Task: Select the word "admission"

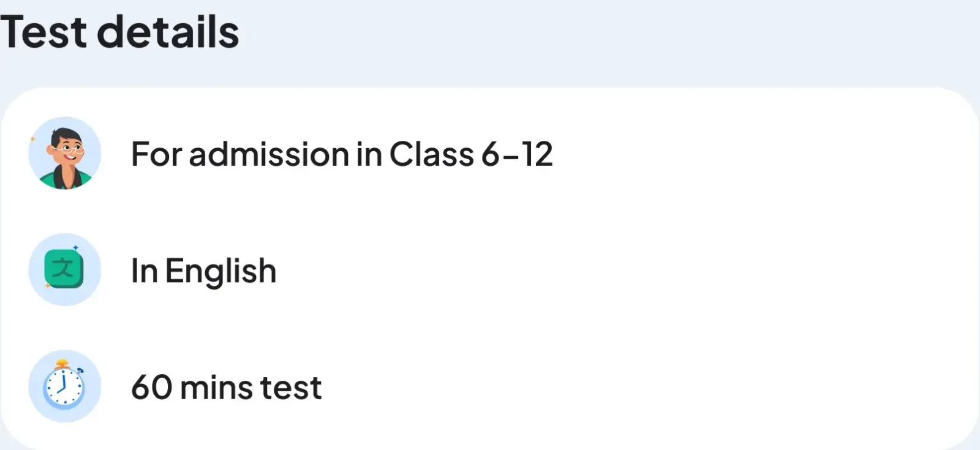Action: pyautogui.click(x=269, y=154)
